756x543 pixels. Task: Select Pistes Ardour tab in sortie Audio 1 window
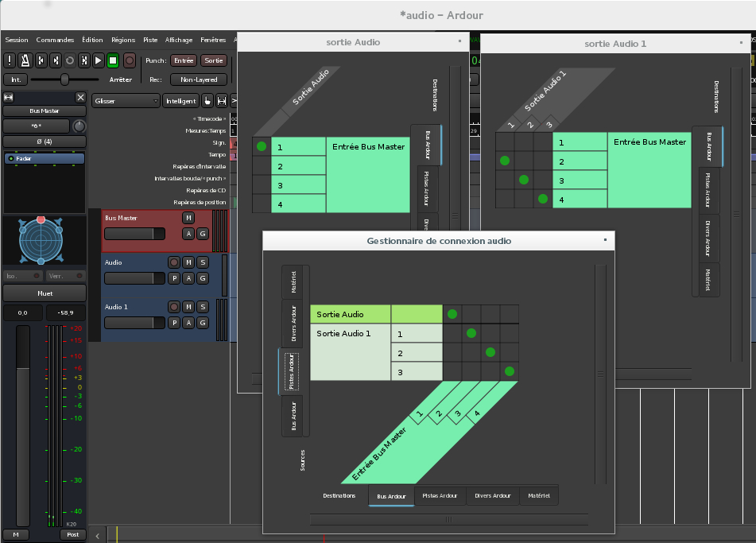point(708,191)
